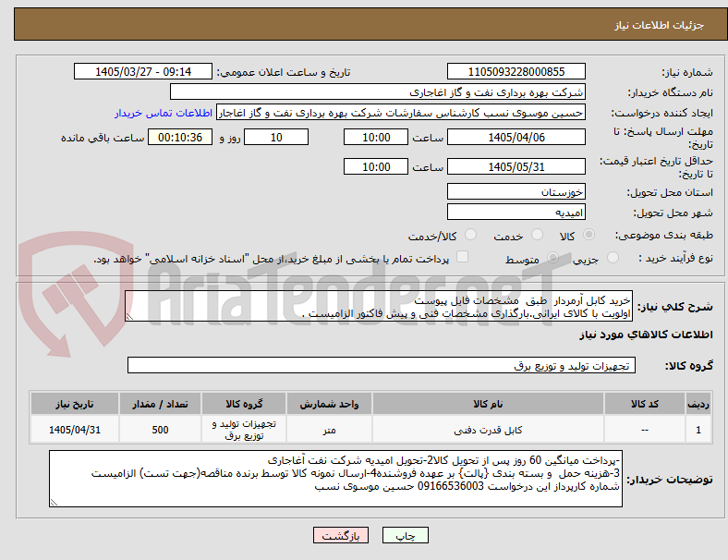Image resolution: width=728 pixels, height=560 pixels.
Task: Select the خدمت radio button
Action: [537, 235]
